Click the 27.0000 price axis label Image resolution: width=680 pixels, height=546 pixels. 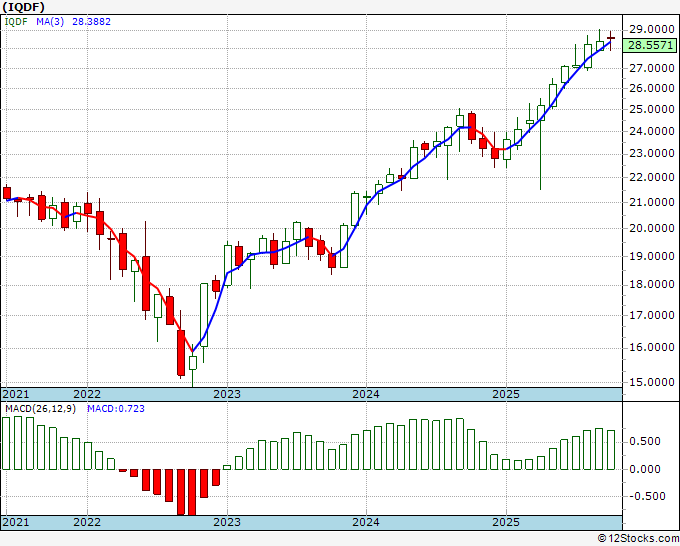(652, 68)
